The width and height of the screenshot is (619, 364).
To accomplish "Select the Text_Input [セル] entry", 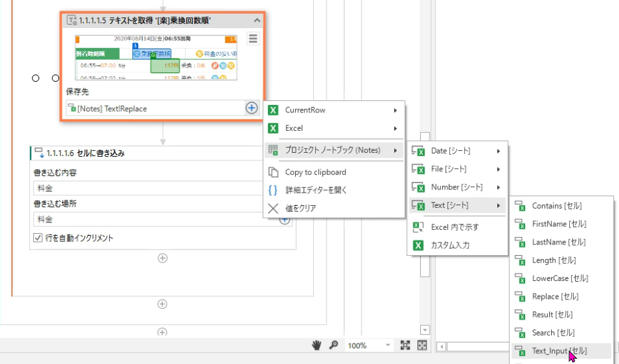I will click(559, 350).
